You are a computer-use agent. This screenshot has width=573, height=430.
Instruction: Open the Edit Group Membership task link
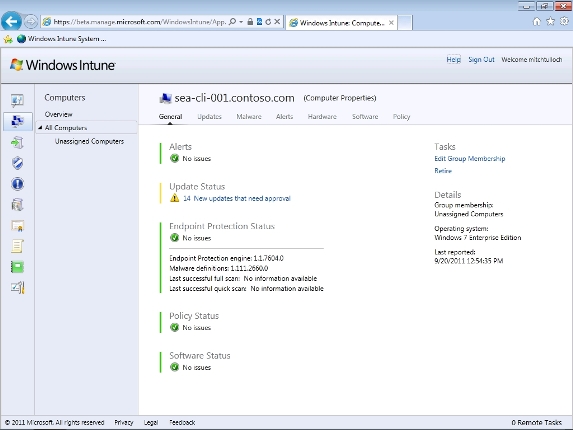point(470,159)
